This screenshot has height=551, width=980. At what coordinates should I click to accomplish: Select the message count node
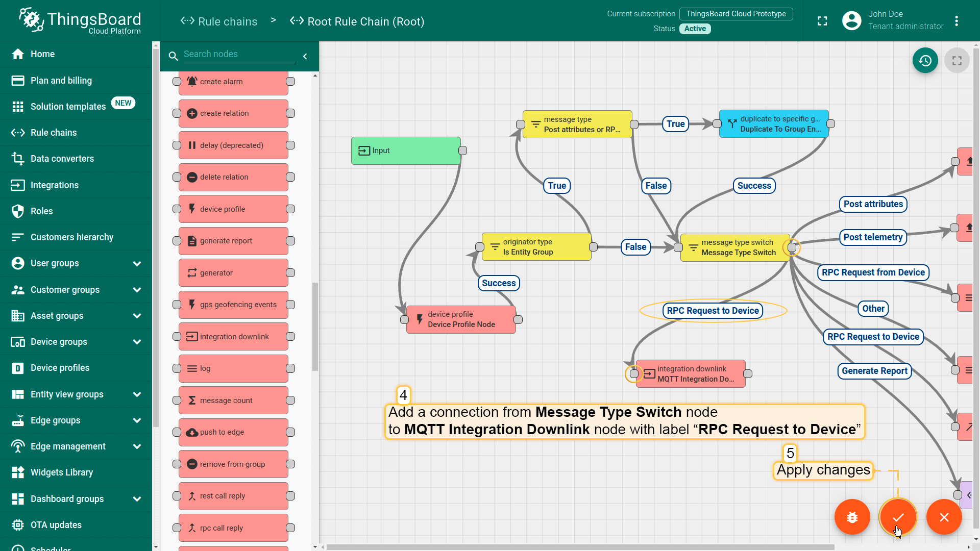tap(233, 400)
